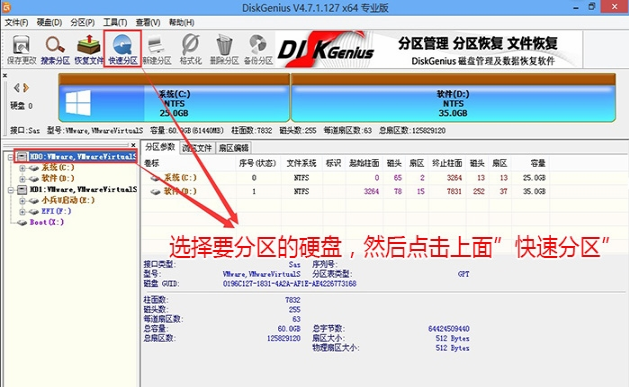Image resolution: width=629 pixels, height=387 pixels.
Task: Select HD1:VMware disk in tree
Action: point(83,189)
